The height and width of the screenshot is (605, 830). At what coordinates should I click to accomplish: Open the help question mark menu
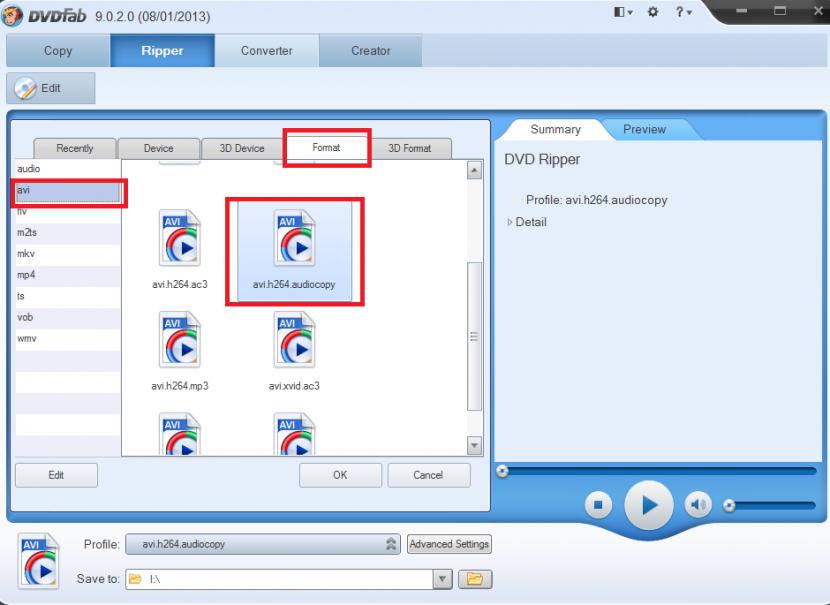pyautogui.click(x=683, y=12)
